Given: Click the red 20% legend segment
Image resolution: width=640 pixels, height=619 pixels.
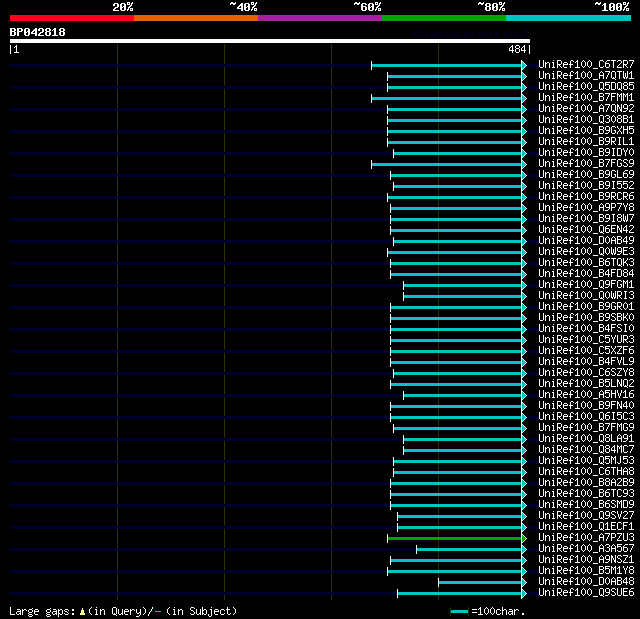Looking at the screenshot, I should click(72, 18).
